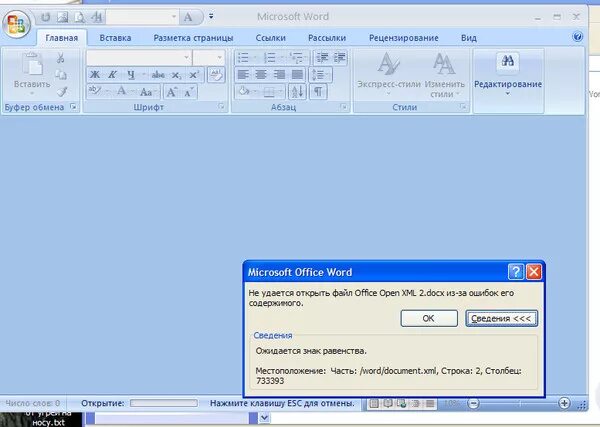Click the dialog's help question mark button
The width and height of the screenshot is (600, 427).
tap(516, 272)
